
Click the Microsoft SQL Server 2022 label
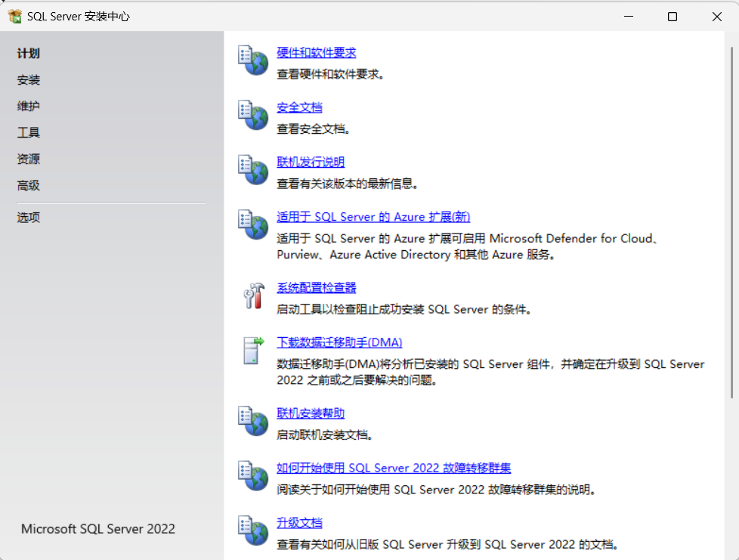tap(98, 529)
